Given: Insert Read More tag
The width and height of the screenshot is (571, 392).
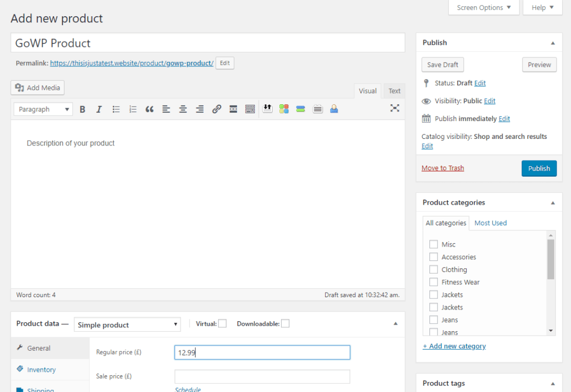Looking at the screenshot, I should [233, 109].
